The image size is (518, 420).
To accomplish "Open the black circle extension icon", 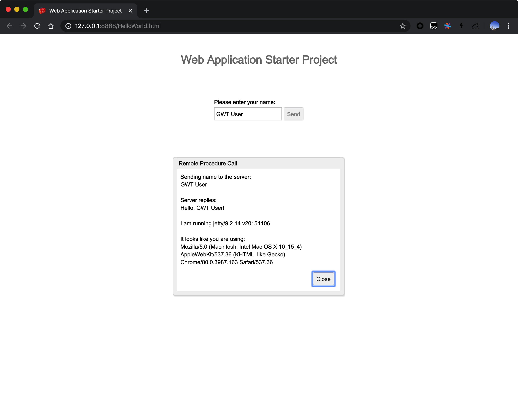I will 420,26.
